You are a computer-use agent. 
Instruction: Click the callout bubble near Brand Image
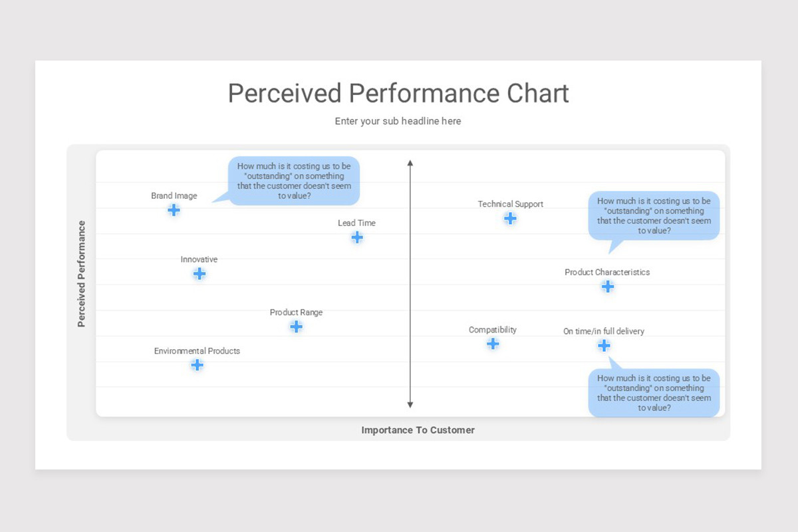point(294,181)
